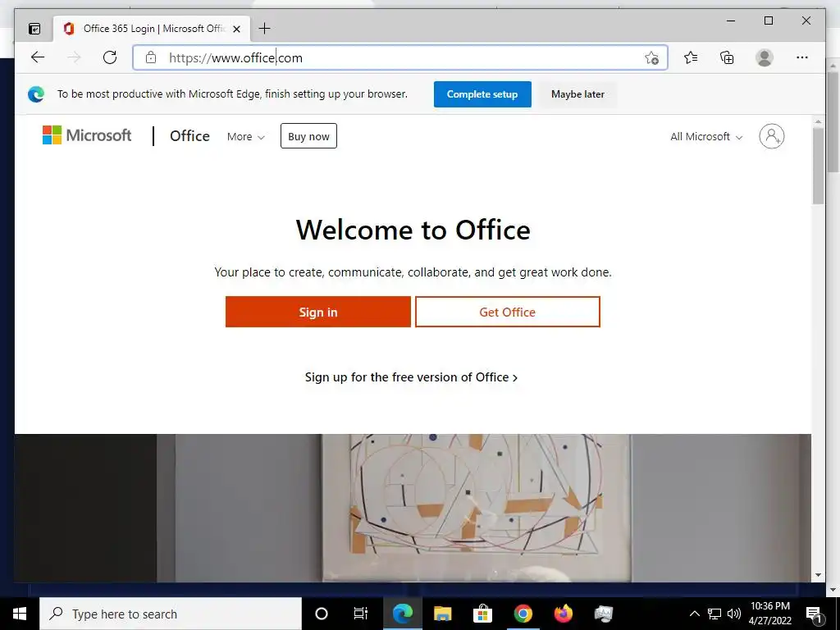Viewport: 840px width, 630px height.
Task: Expand the All Microsoft dropdown
Action: pos(706,137)
